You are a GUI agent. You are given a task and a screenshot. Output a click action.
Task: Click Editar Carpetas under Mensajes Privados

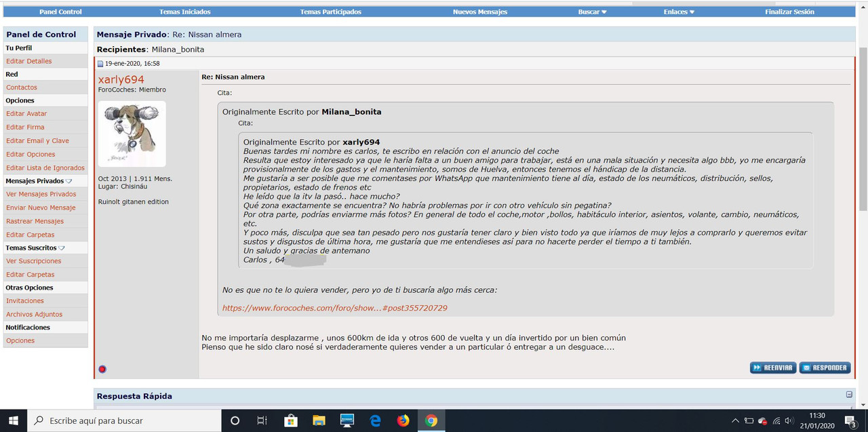point(30,235)
